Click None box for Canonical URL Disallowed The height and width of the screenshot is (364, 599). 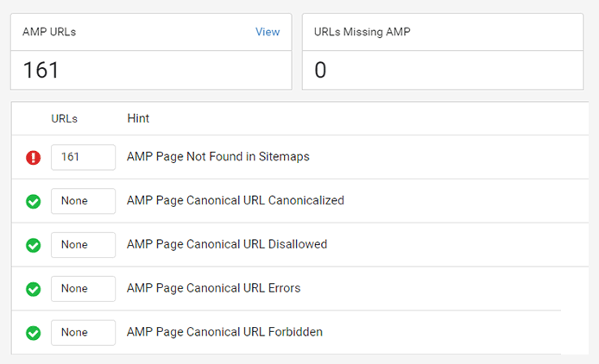83,245
